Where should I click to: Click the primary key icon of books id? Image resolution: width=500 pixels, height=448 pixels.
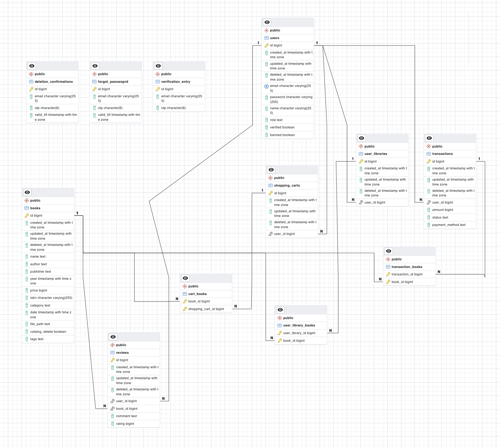pyautogui.click(x=27, y=216)
